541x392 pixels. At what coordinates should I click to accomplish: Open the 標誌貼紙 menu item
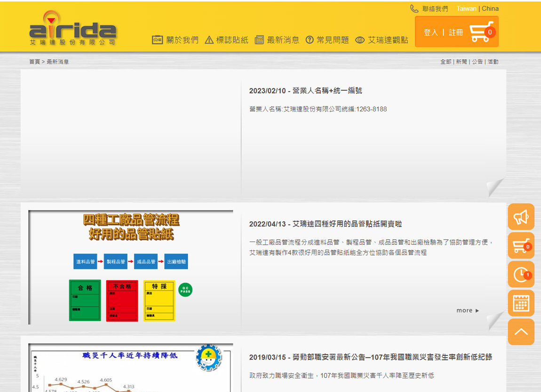point(227,40)
